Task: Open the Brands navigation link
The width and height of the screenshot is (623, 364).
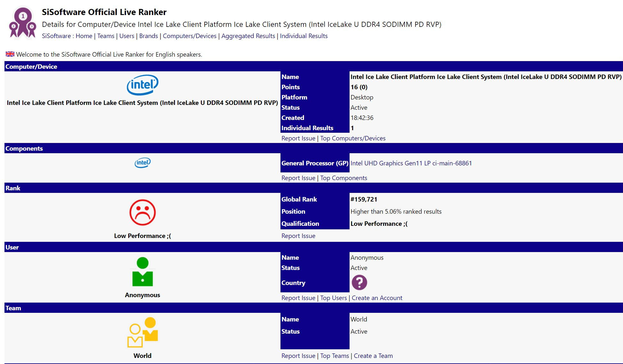Action: 148,36
